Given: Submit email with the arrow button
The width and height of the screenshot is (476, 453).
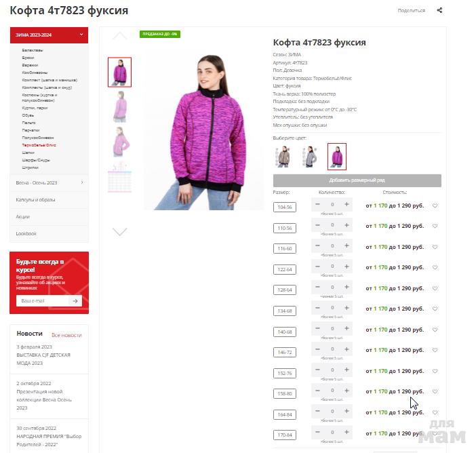Looking at the screenshot, I should pos(75,301).
